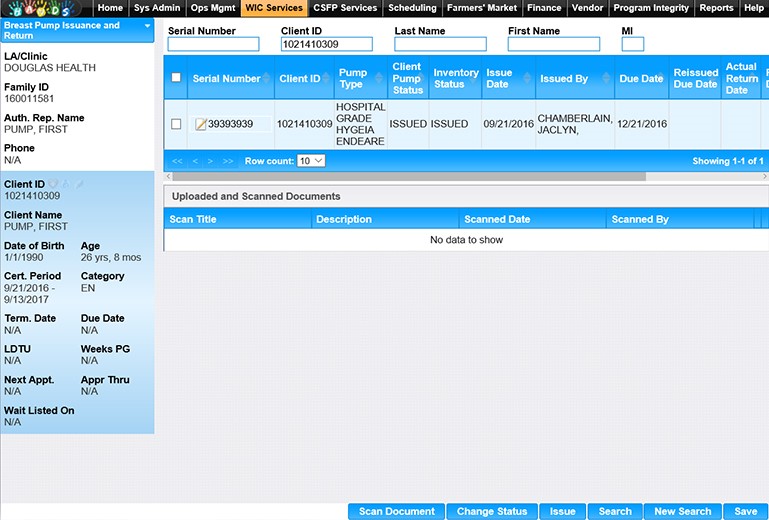
Task: Switch to the Farmers' Market tab
Action: click(x=482, y=8)
